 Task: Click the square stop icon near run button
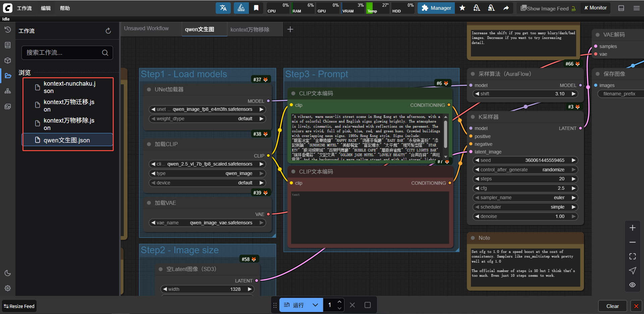[368, 305]
